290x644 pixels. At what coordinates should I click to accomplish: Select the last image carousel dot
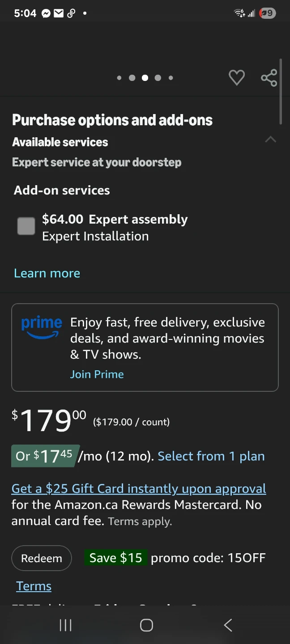(x=171, y=78)
